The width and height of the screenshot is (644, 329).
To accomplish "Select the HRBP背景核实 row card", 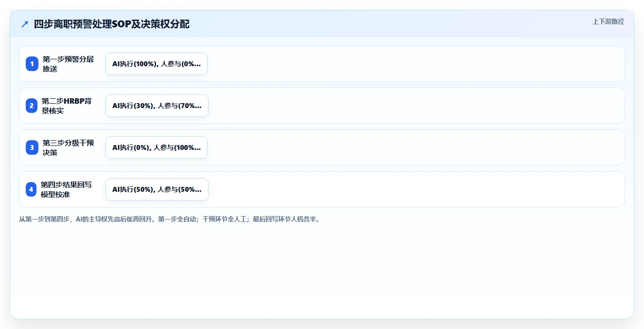I will coord(322,106).
